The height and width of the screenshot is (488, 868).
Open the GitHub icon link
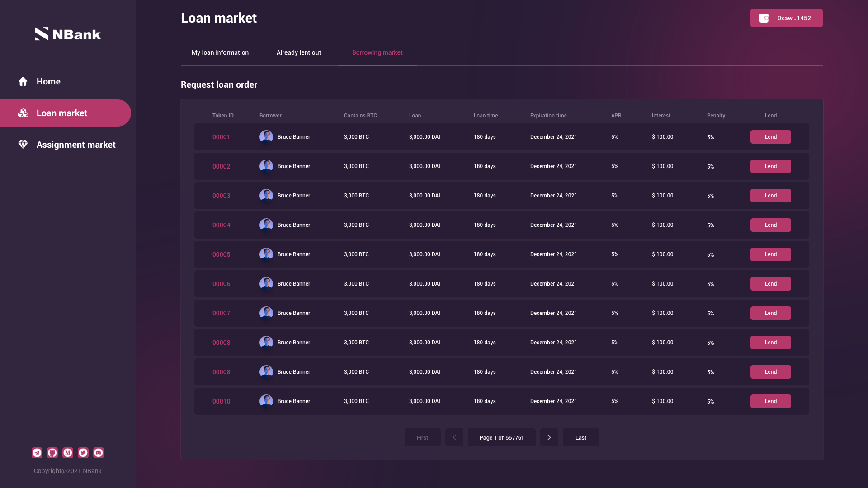pyautogui.click(x=52, y=453)
